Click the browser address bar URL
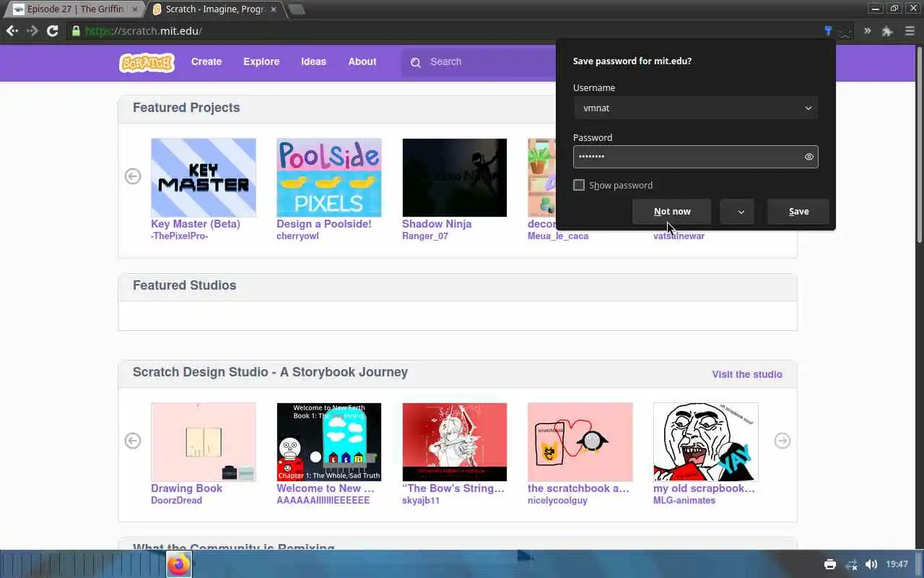 pyautogui.click(x=144, y=31)
